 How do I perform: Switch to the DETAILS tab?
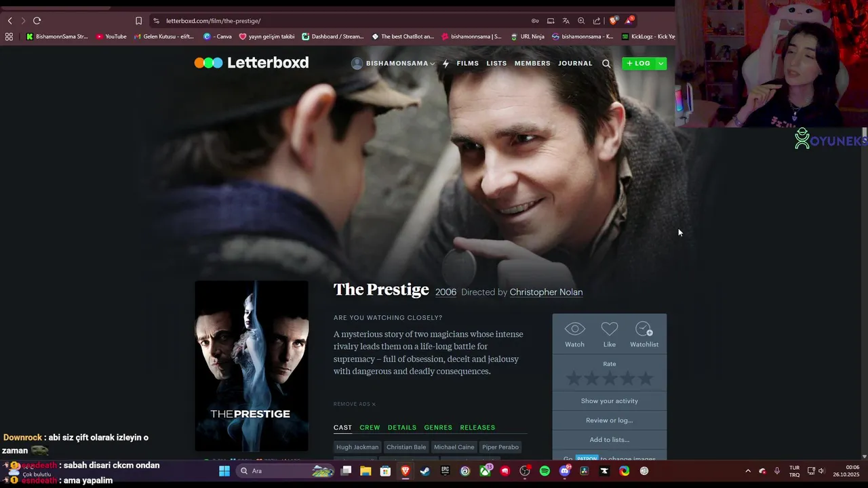[x=402, y=428]
